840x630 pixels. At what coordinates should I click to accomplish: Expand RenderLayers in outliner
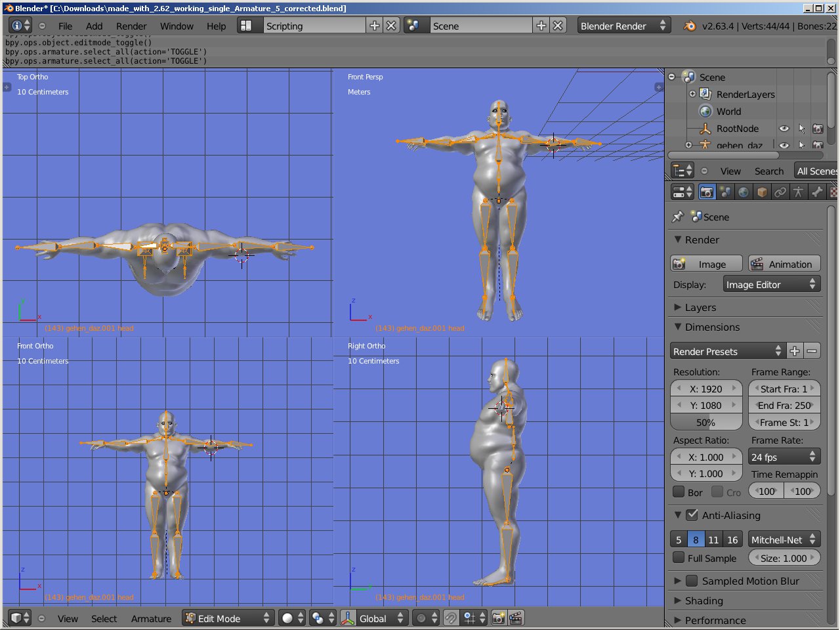click(692, 94)
